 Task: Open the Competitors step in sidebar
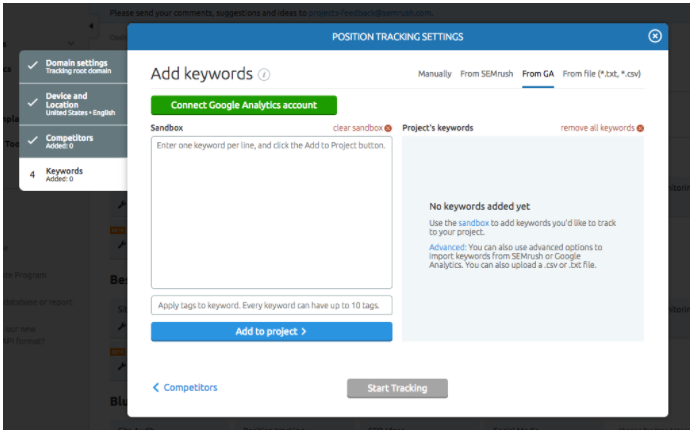pyautogui.click(x=73, y=142)
